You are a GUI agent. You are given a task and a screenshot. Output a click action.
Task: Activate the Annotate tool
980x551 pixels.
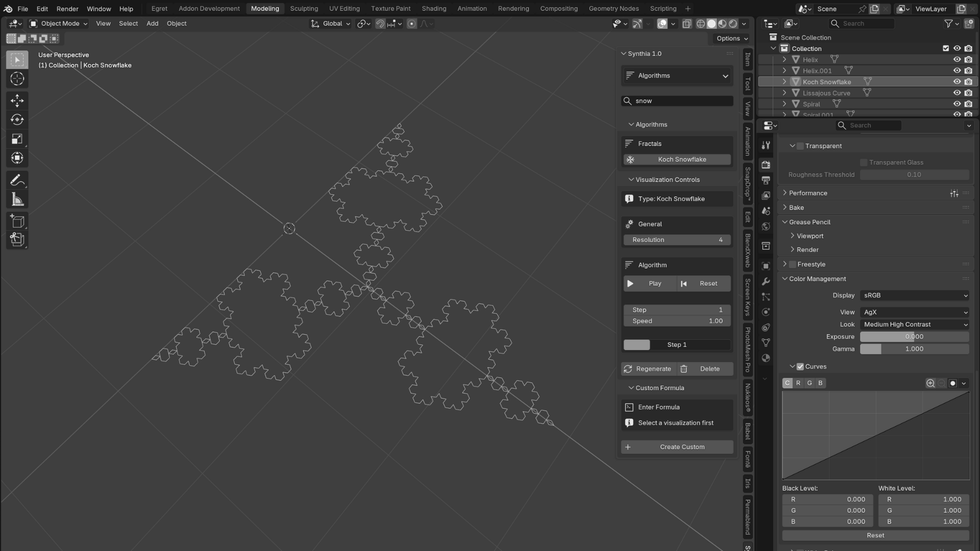pyautogui.click(x=17, y=181)
